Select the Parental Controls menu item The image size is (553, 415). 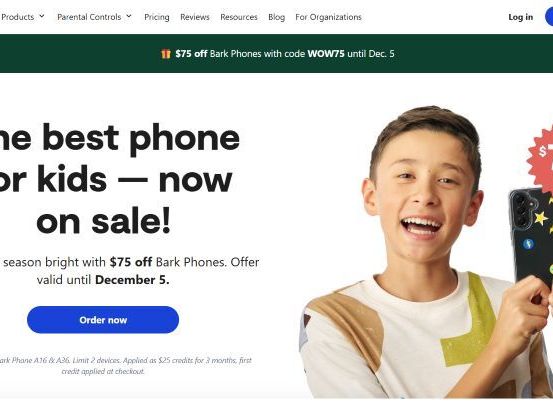pos(89,17)
